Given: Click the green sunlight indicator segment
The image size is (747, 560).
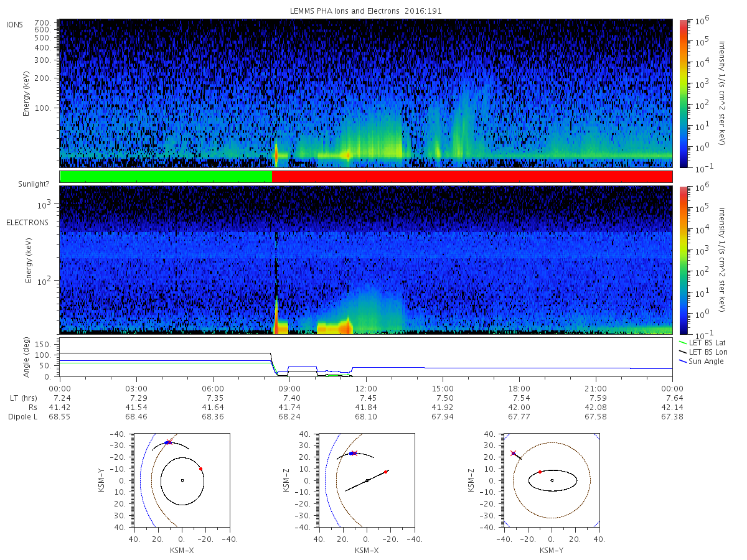Looking at the screenshot, I should (166, 177).
